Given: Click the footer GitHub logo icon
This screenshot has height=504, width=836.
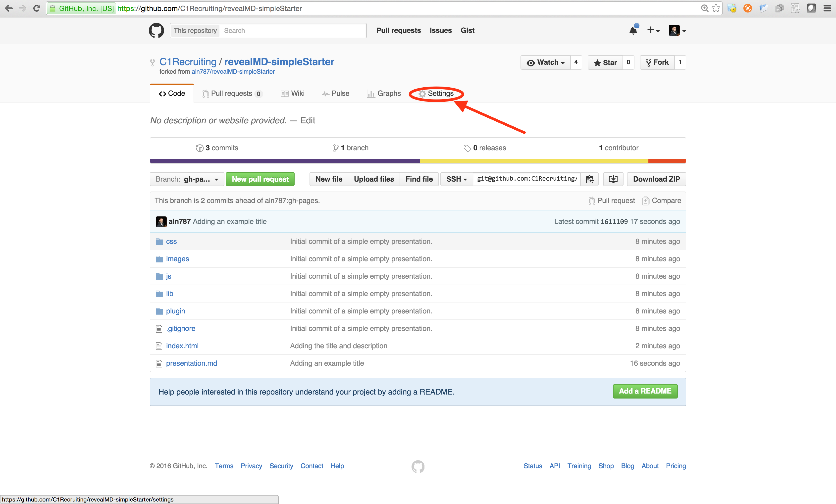Looking at the screenshot, I should click(418, 466).
